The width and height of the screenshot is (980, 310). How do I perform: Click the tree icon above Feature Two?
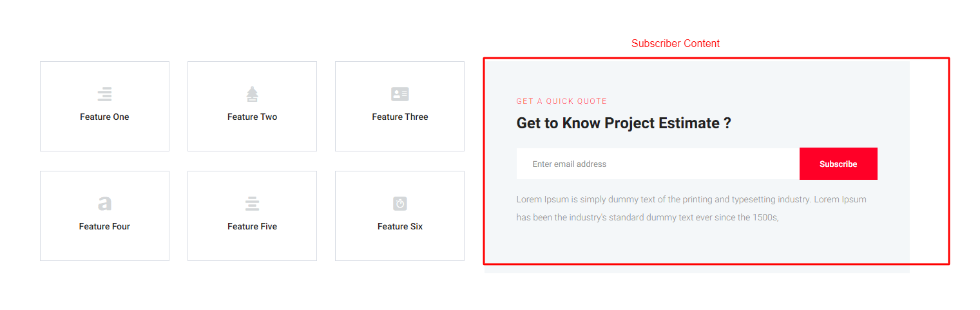(252, 94)
